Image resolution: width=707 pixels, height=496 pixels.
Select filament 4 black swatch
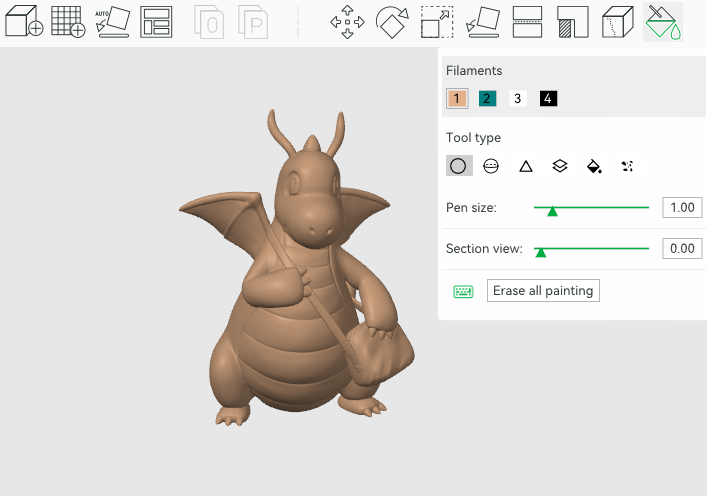point(548,98)
